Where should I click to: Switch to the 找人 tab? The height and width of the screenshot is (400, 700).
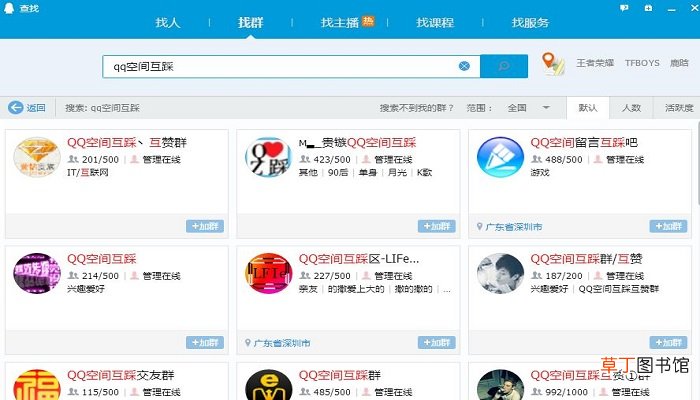tap(168, 22)
